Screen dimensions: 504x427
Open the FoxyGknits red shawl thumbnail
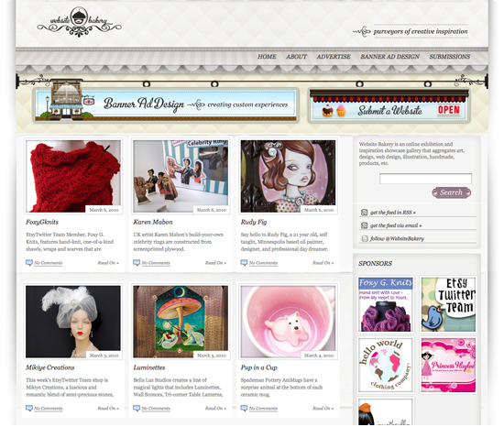73,176
